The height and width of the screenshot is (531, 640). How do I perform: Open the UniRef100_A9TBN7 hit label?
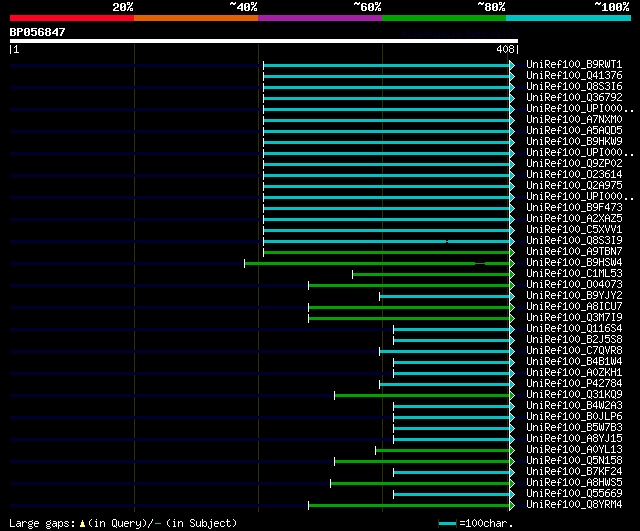click(574, 251)
